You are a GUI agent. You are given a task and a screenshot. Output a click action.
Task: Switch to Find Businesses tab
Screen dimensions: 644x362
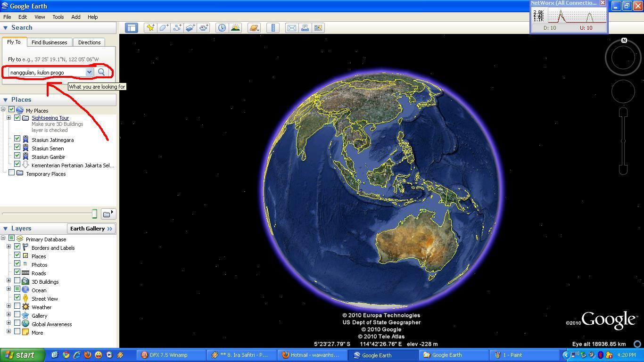50,42
